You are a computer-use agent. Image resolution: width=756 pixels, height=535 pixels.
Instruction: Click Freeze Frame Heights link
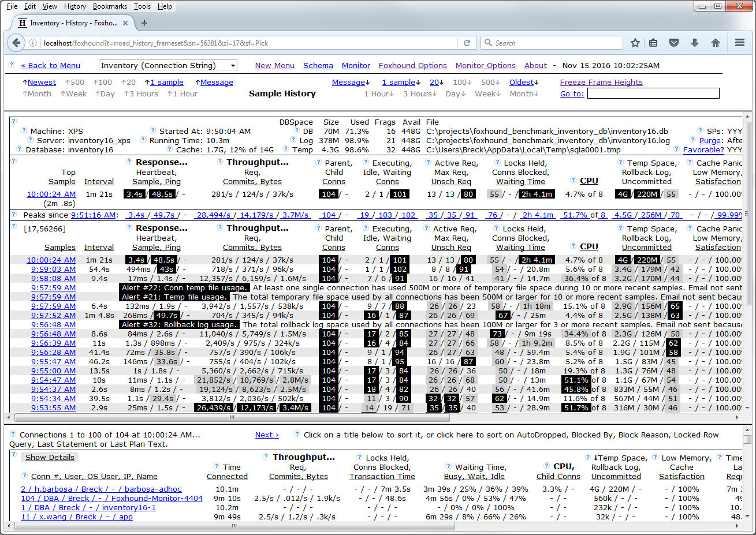point(601,83)
